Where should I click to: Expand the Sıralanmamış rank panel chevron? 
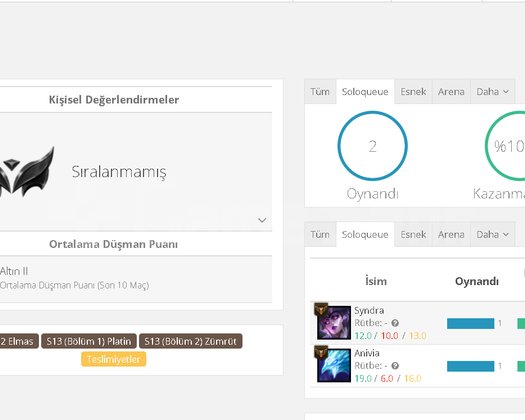(x=262, y=220)
